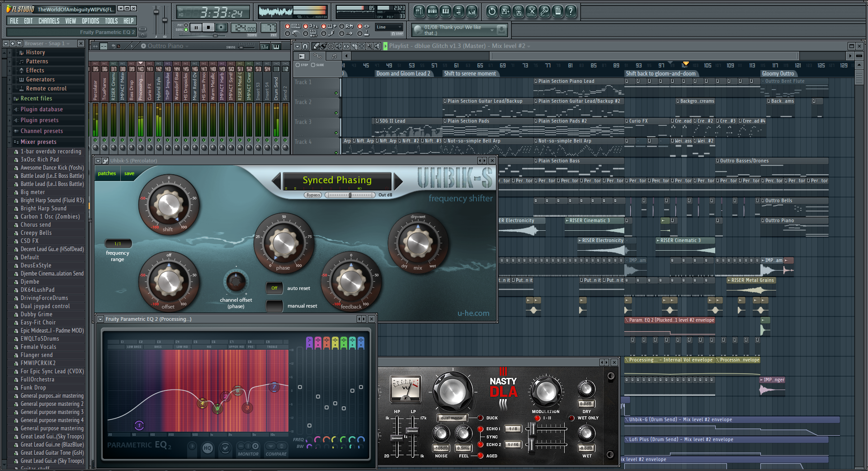The width and height of the screenshot is (868, 471).
Task: Select the Slice tool in Playlist toolbar
Action: 354,46
